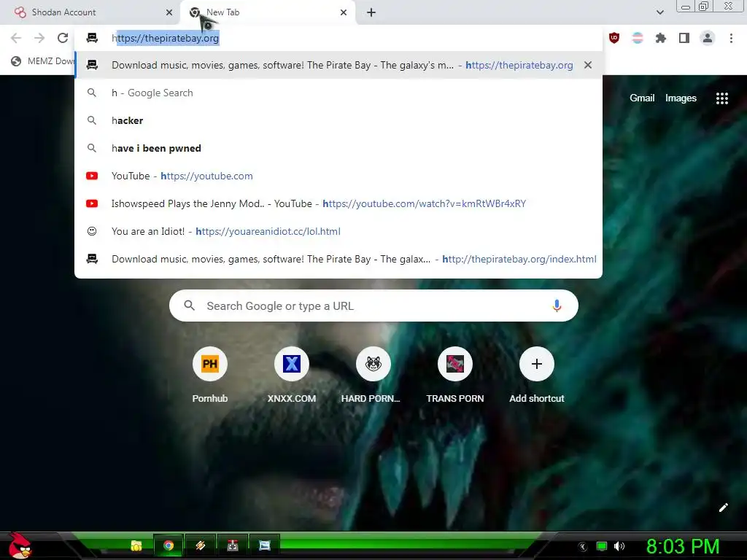Screen dimensions: 747x560
Task: Open the new tab plus button
Action: pos(371,12)
